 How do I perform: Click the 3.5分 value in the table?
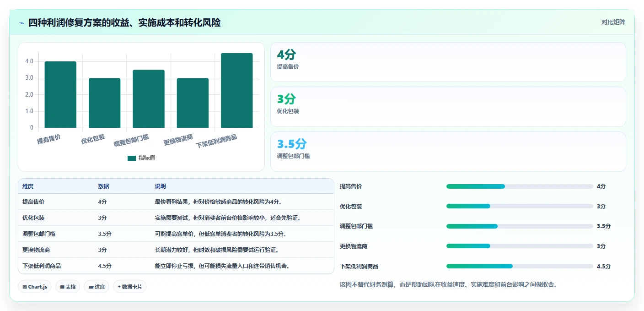[105, 234]
